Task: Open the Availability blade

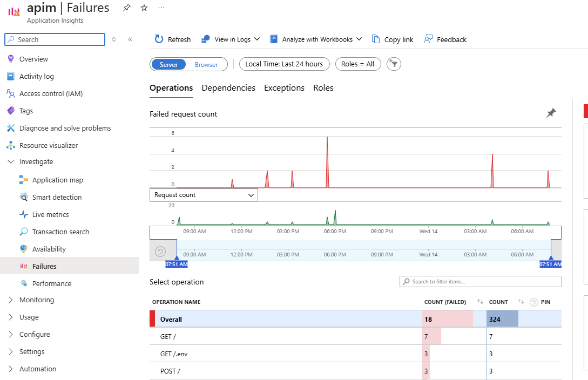Action: (48, 249)
